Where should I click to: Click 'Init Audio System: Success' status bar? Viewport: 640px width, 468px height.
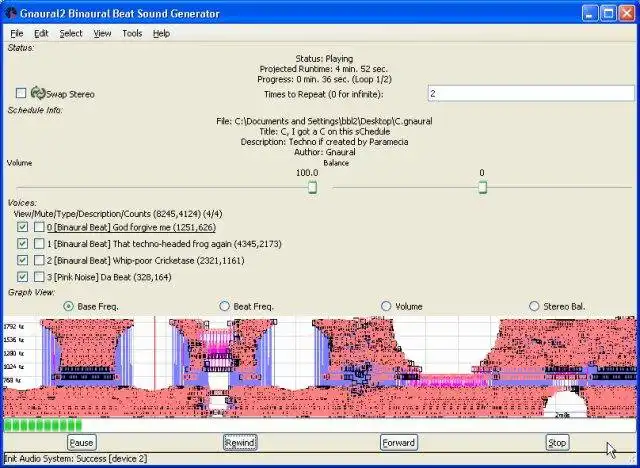(76, 459)
